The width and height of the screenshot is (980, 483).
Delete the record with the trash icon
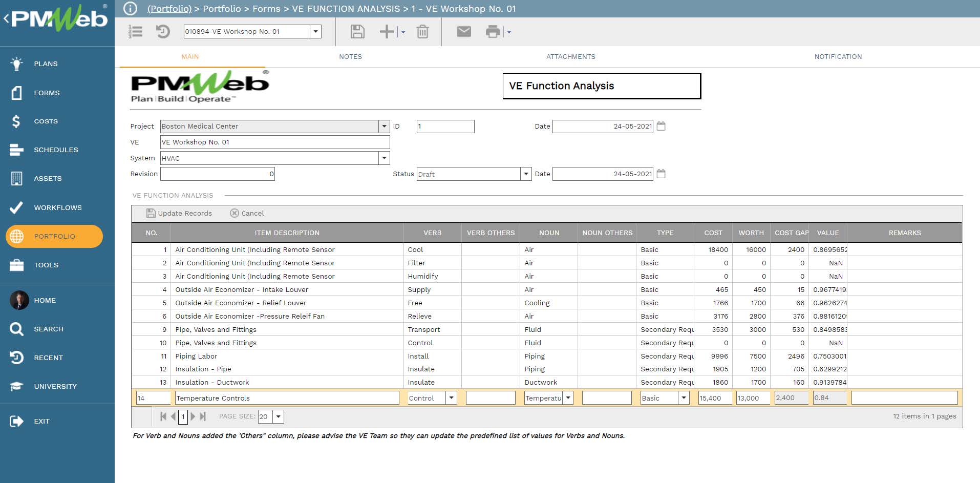tap(422, 31)
